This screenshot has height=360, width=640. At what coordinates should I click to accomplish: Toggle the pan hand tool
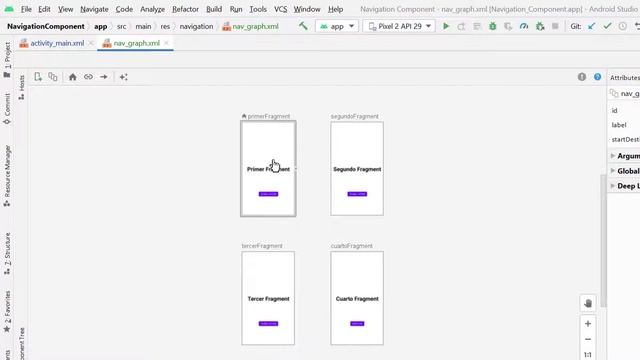[588, 303]
